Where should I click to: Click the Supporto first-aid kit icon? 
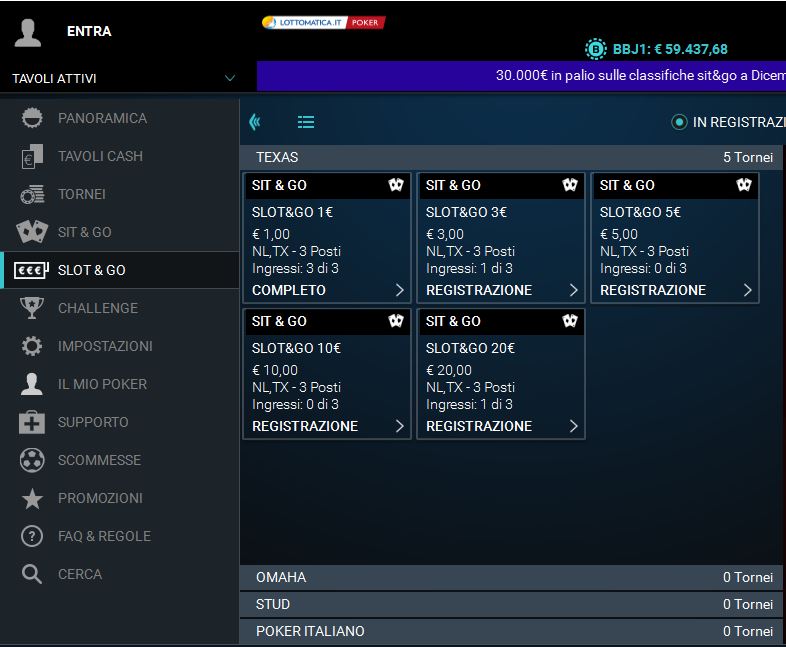click(x=32, y=422)
